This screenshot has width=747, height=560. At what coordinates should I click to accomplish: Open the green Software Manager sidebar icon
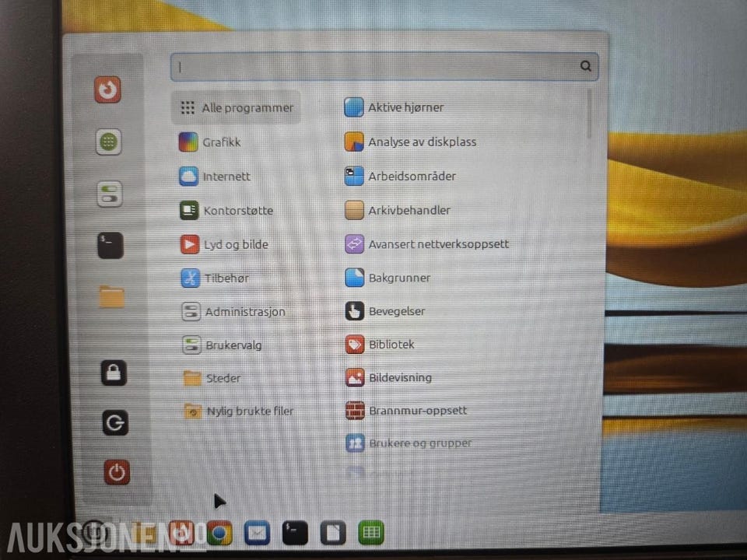[x=109, y=142]
